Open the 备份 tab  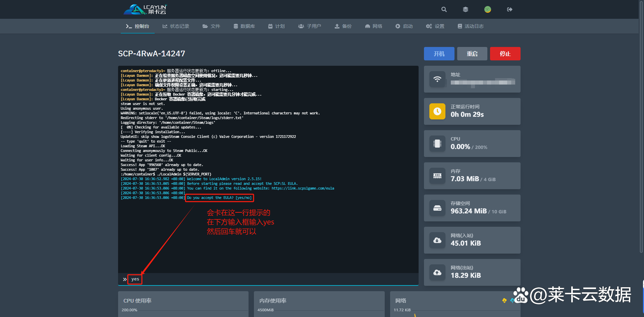pos(343,26)
